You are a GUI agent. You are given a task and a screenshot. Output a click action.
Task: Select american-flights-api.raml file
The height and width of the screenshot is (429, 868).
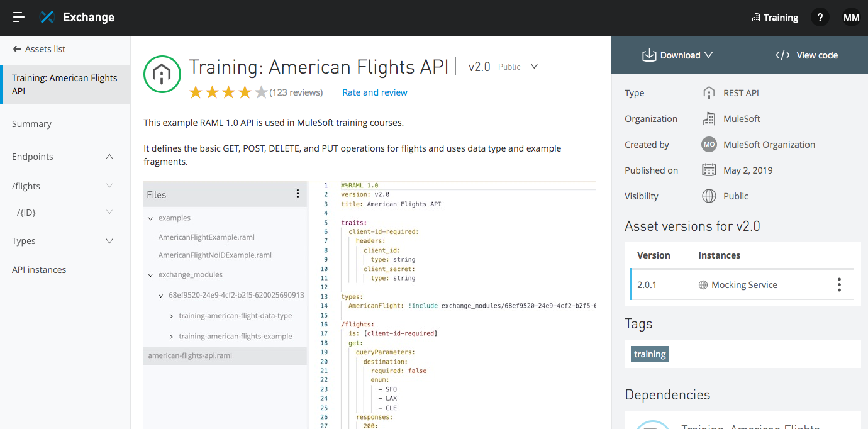(x=225, y=355)
